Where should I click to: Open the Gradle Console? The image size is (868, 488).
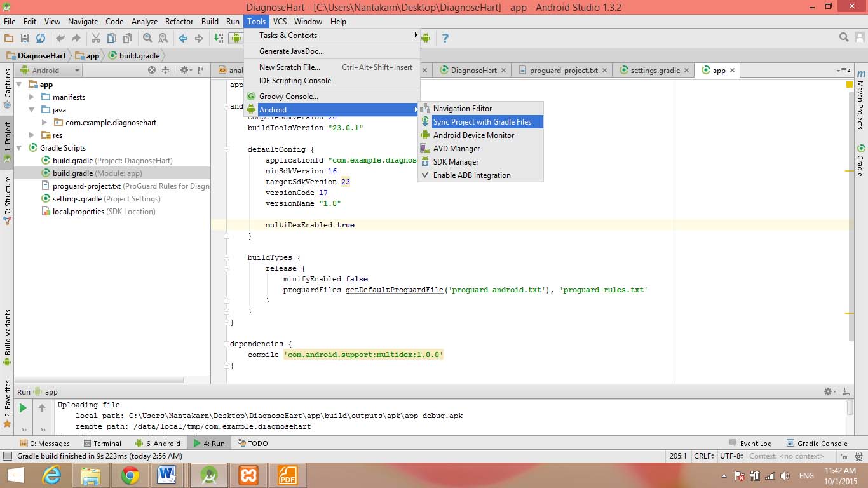(x=817, y=444)
